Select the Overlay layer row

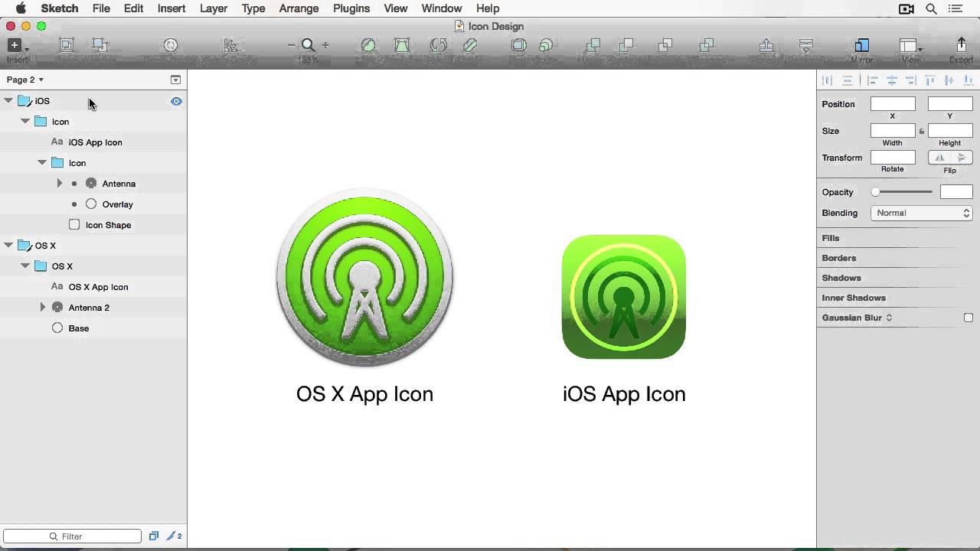point(93,204)
